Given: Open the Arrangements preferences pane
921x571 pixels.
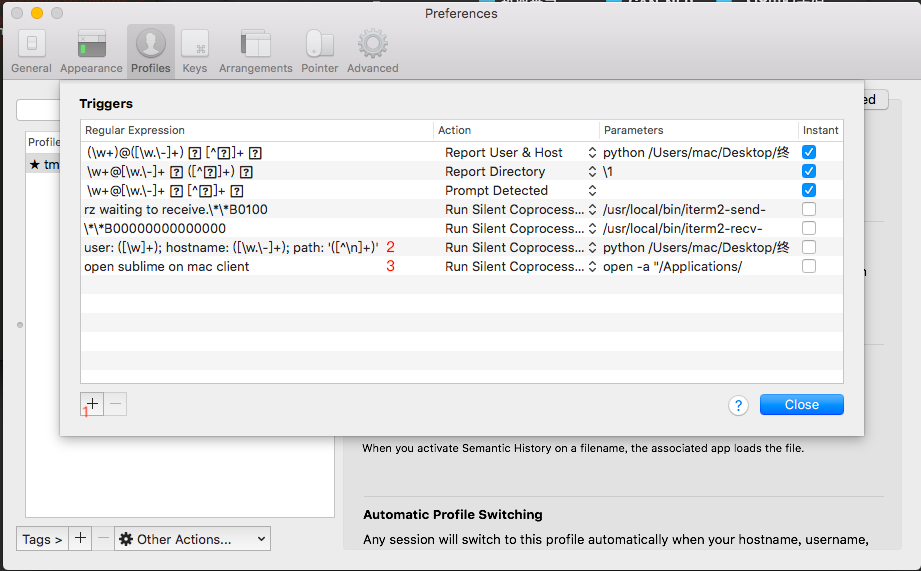Looking at the screenshot, I should click(255, 51).
